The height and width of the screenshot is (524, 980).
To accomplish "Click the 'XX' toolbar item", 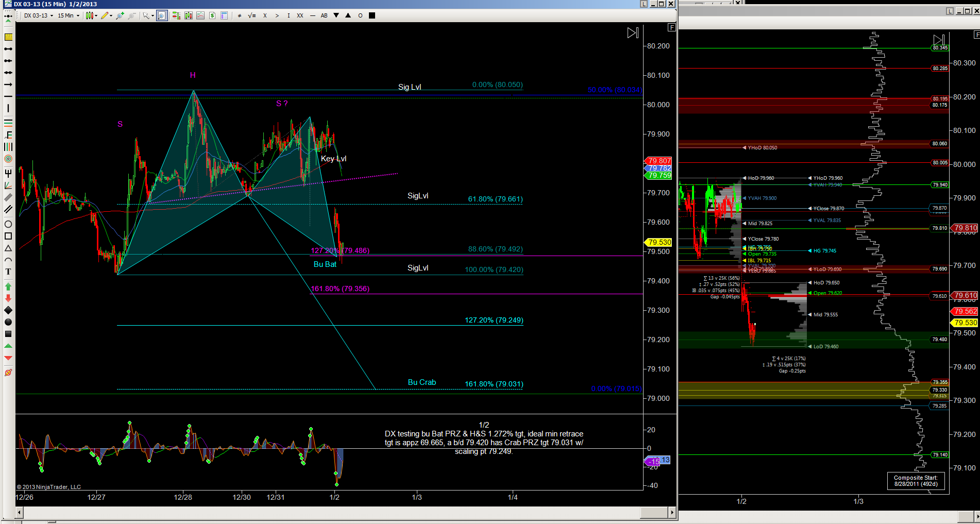I will click(300, 15).
